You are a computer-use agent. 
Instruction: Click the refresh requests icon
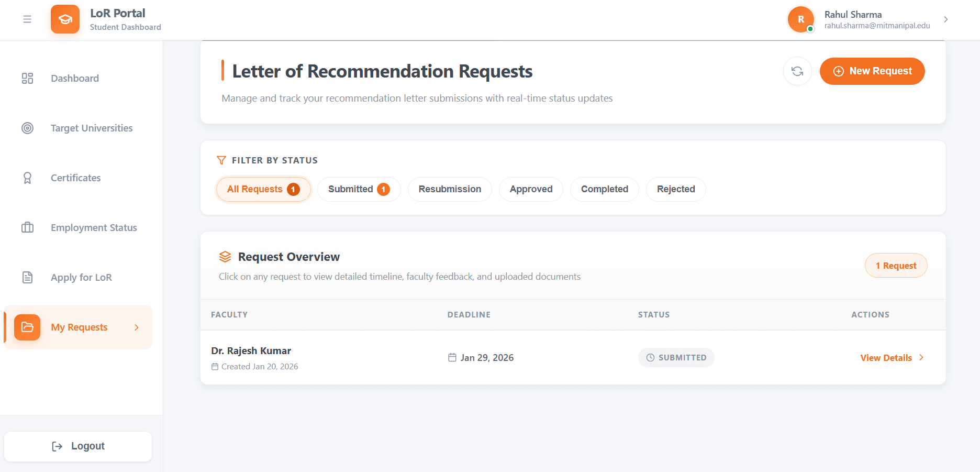pos(797,71)
